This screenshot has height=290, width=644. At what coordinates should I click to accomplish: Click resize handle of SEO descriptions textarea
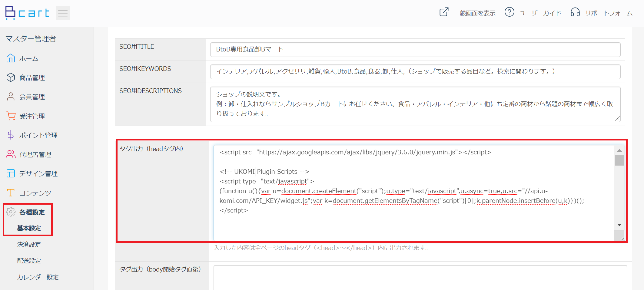(617, 119)
